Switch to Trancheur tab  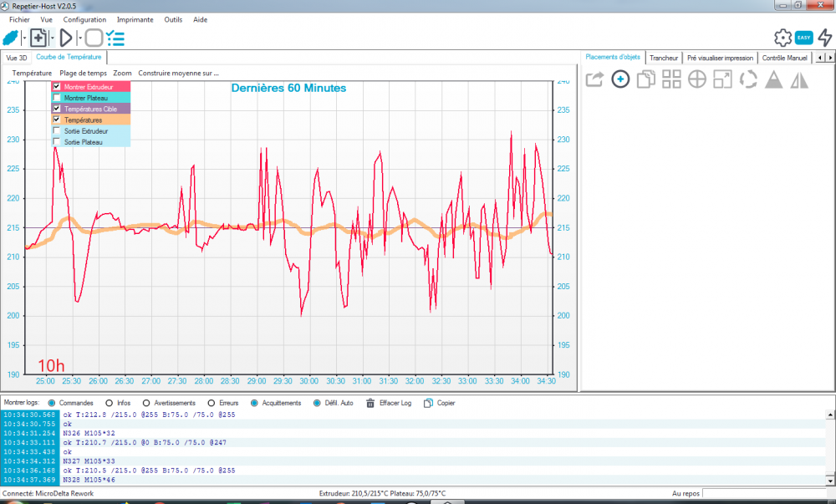click(x=664, y=58)
